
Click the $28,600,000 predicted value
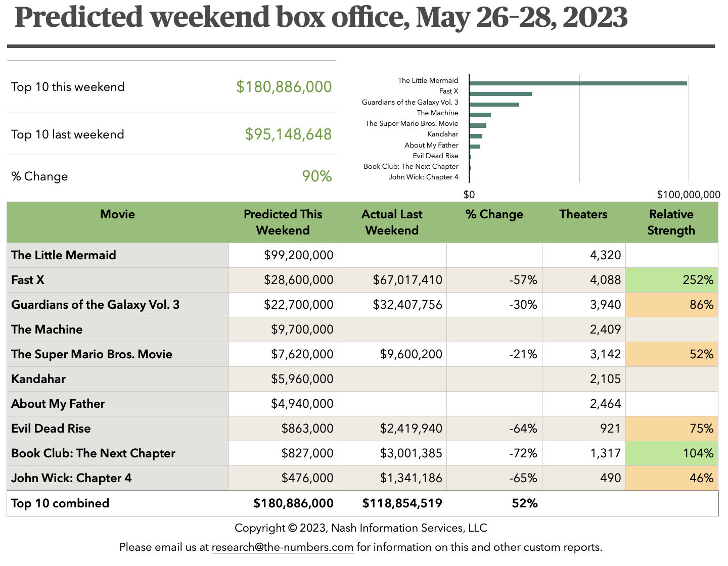pos(298,280)
